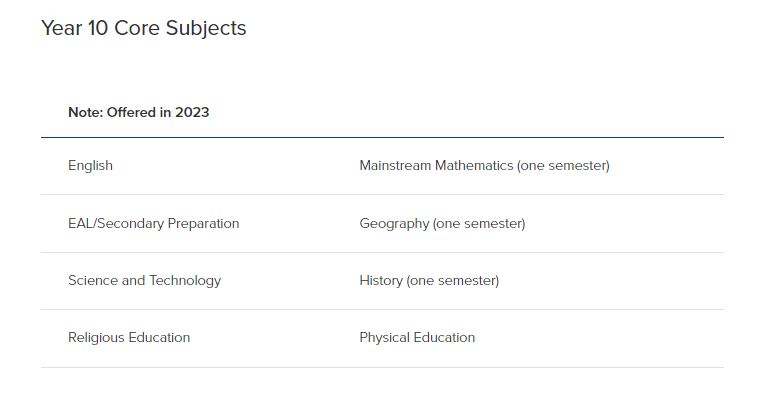
Task: Select the Physical Education cell
Action: tap(417, 337)
